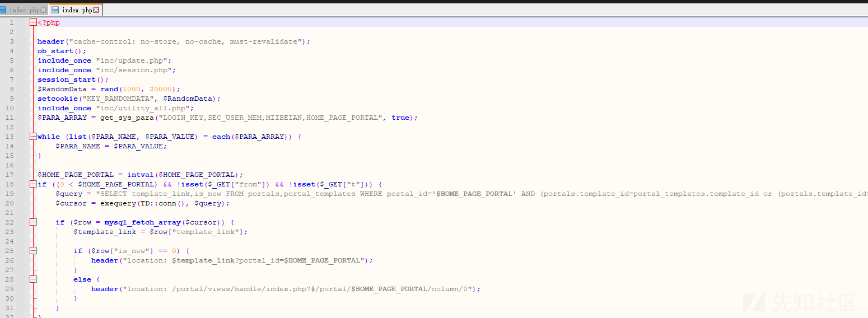This screenshot has height=318, width=868.
Task: Close the active index.php tab with its X
Action: (x=96, y=10)
